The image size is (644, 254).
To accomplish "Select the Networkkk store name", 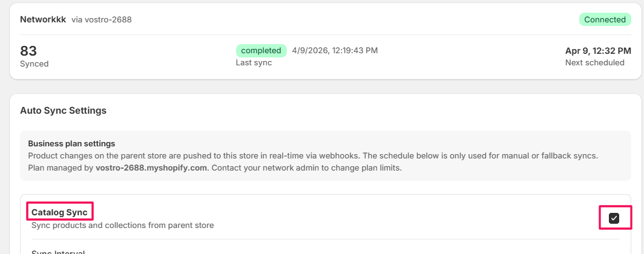I will [x=42, y=19].
